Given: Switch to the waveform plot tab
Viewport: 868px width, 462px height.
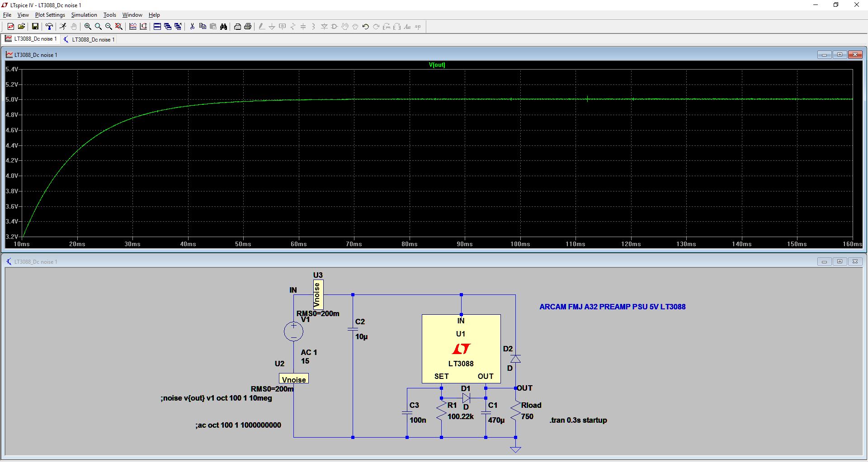Looking at the screenshot, I should [x=31, y=39].
